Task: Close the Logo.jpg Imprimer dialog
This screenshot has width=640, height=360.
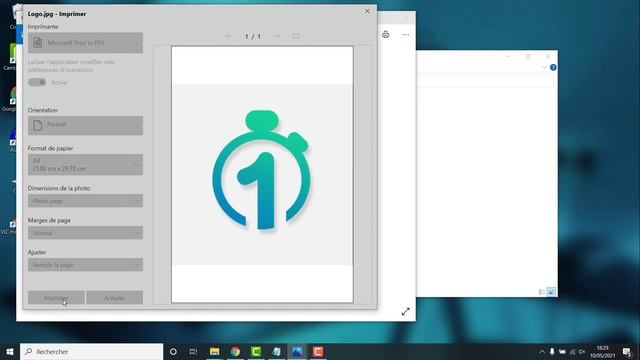Action: pyautogui.click(x=367, y=11)
